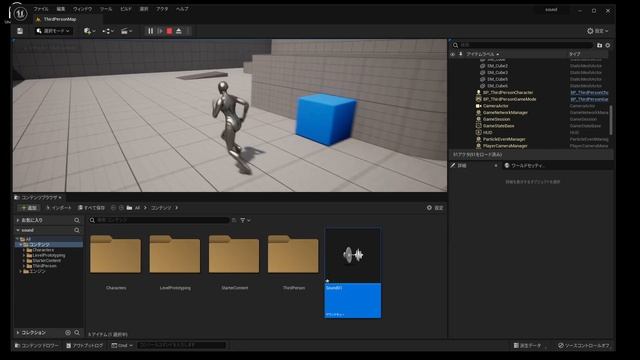The width and height of the screenshot is (640, 360).
Task: Select PlayerCameraManager in the Outliner
Action: click(505, 146)
